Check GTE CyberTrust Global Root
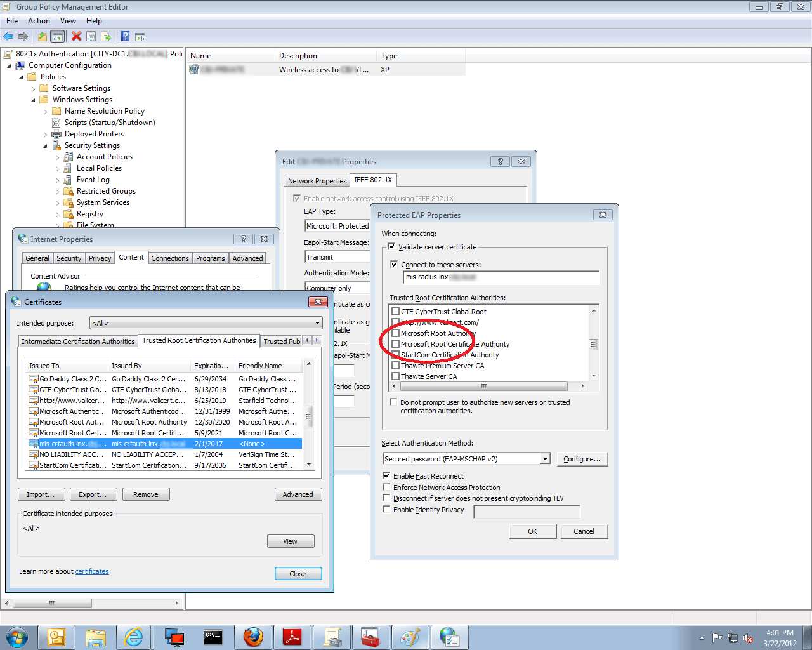This screenshot has width=812, height=650. 396,312
